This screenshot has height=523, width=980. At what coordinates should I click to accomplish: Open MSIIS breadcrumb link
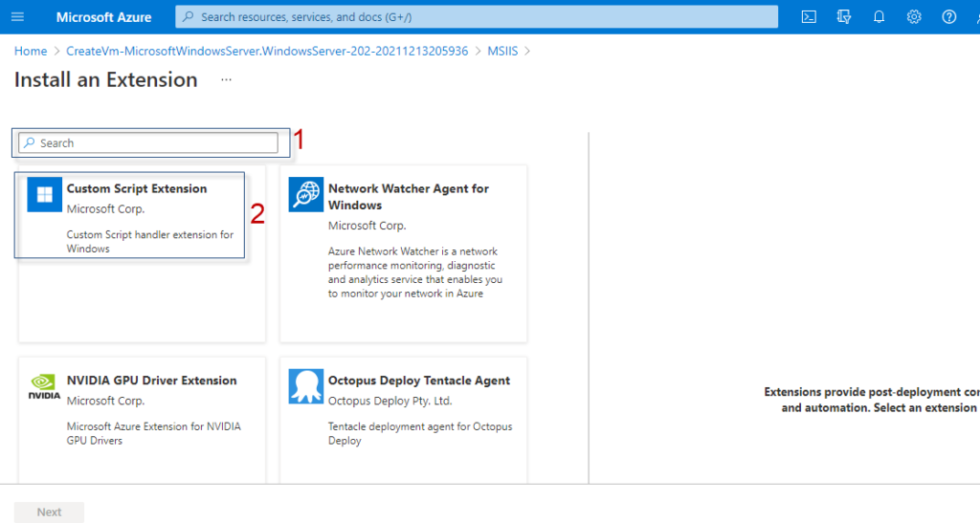[x=502, y=52]
